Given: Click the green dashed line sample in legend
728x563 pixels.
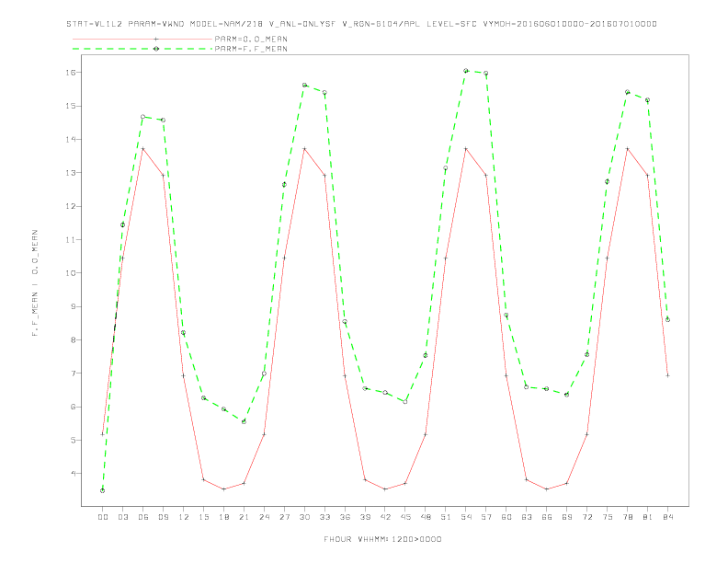Looking at the screenshot, I should click(142, 49).
